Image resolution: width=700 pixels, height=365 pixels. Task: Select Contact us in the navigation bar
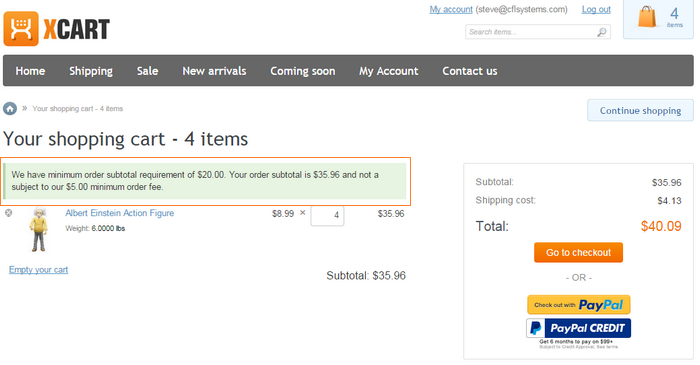tap(470, 71)
